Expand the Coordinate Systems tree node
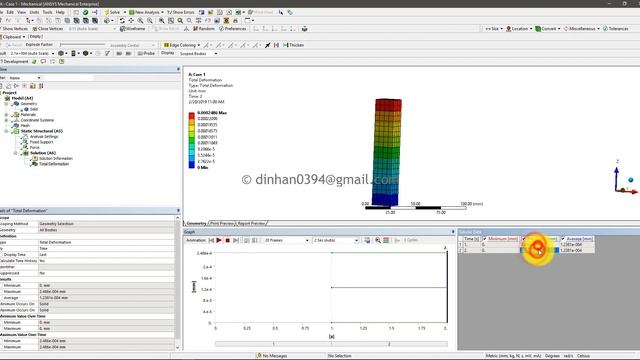Viewport: 640px width, 360px height. click(6, 120)
